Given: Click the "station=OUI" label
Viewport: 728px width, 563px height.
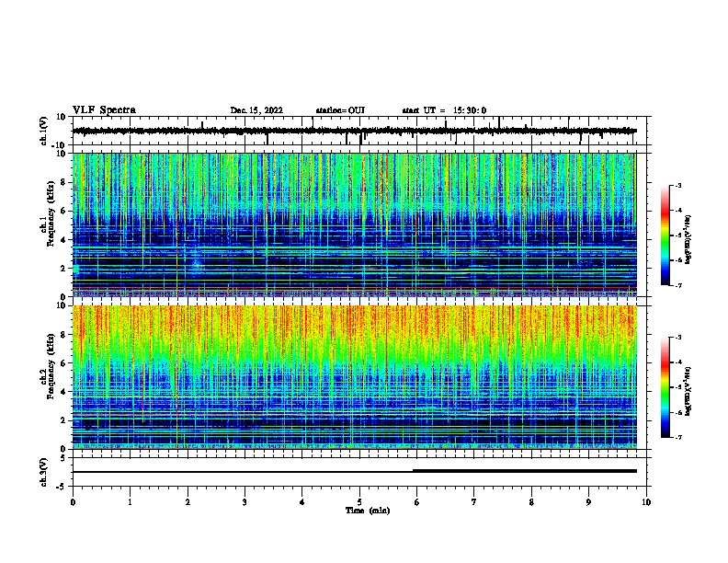Looking at the screenshot, I should (340, 110).
